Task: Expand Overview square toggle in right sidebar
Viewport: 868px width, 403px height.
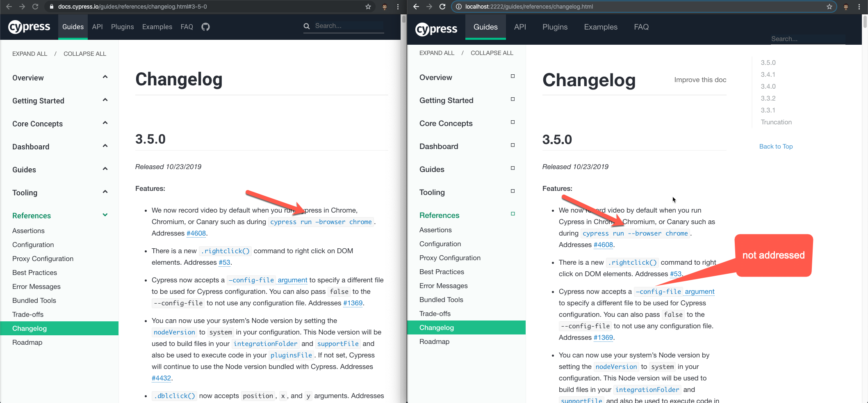Action: pyautogui.click(x=513, y=76)
